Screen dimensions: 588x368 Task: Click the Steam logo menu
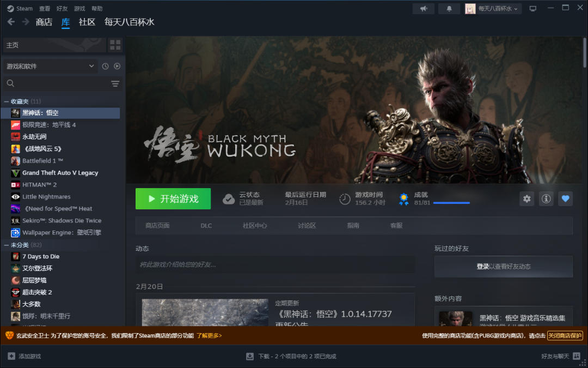click(x=20, y=8)
